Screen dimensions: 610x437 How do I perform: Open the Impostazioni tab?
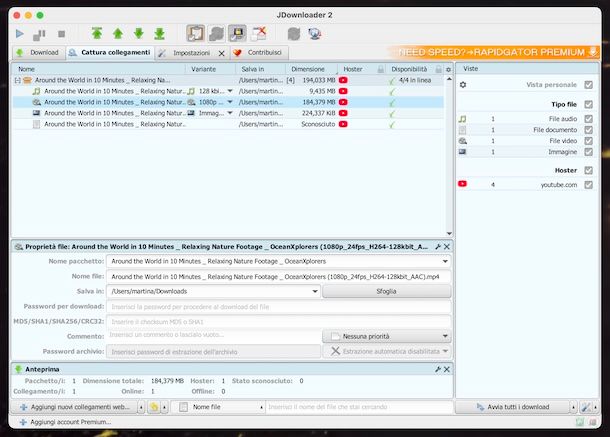[x=190, y=52]
